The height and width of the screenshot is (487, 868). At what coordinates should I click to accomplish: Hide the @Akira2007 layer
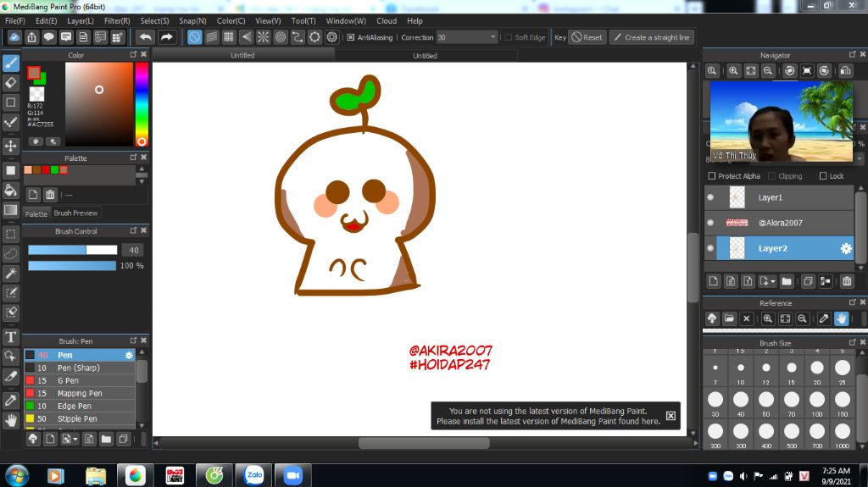coord(711,223)
